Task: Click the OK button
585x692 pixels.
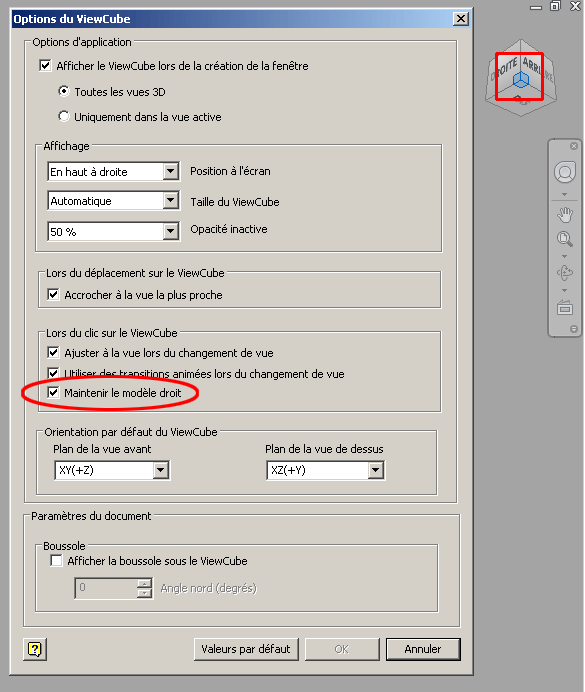Action: click(341, 649)
